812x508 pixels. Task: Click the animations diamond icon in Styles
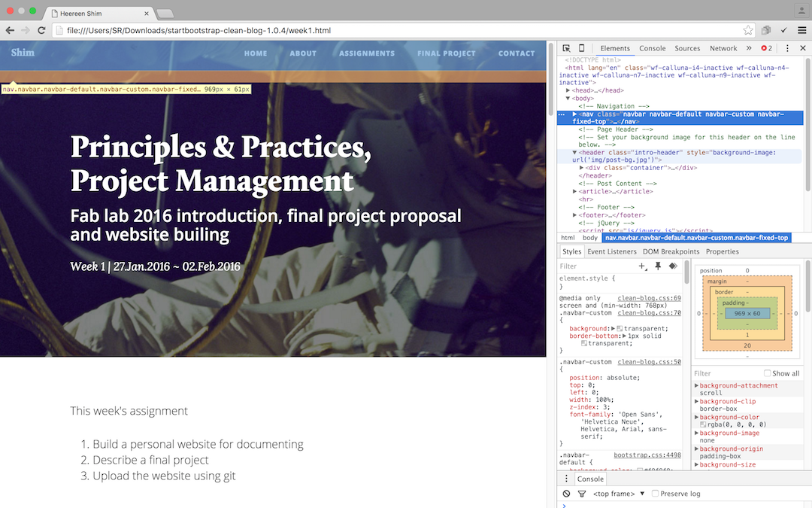pos(673,266)
